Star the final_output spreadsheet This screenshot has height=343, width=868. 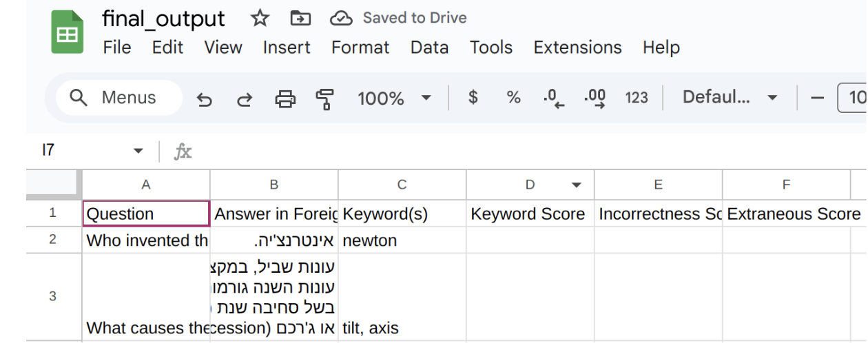tap(260, 19)
